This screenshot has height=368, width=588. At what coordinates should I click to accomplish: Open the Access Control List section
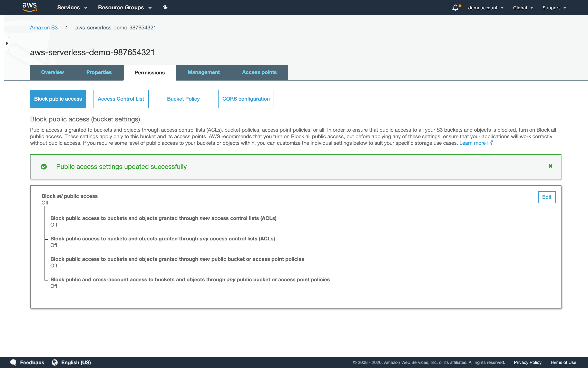[x=121, y=99]
